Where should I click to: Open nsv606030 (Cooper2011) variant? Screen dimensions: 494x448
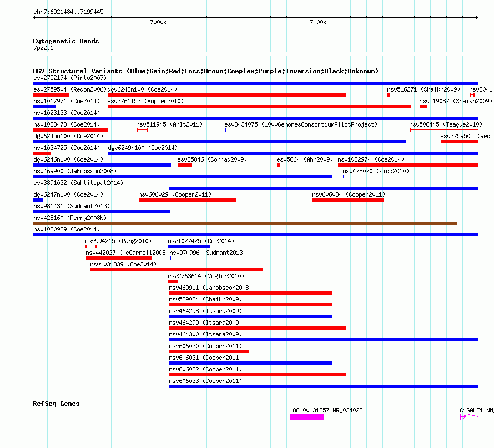pyautogui.click(x=205, y=346)
